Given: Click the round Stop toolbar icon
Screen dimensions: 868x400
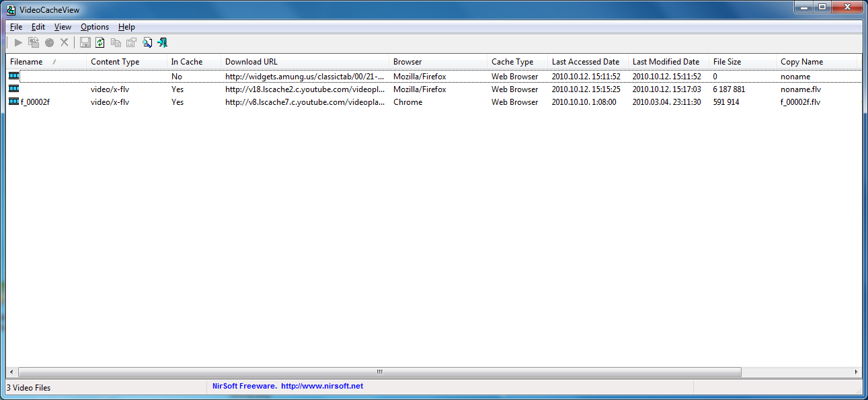Looking at the screenshot, I should 49,43.
